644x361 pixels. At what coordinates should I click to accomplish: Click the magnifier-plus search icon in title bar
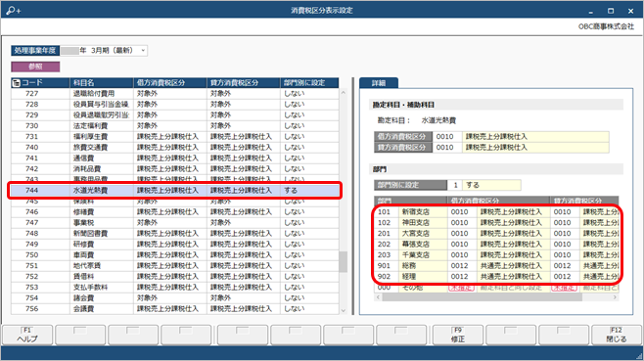pos(13,10)
